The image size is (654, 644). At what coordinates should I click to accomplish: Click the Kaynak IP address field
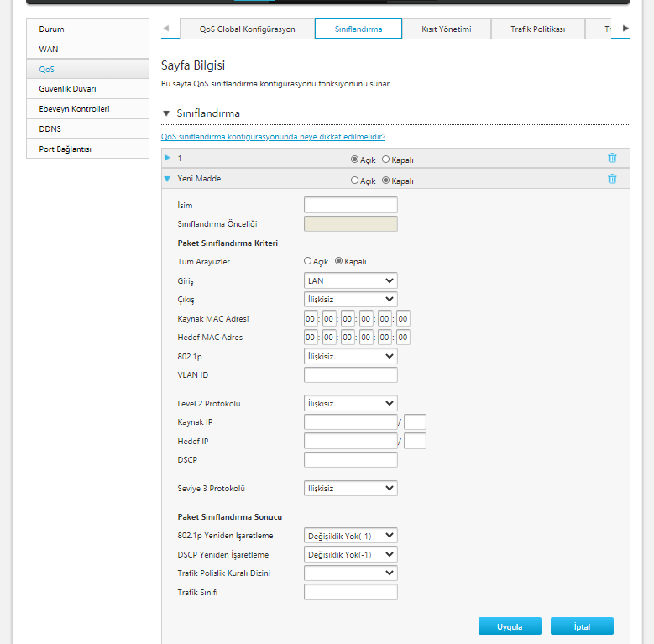(x=350, y=422)
